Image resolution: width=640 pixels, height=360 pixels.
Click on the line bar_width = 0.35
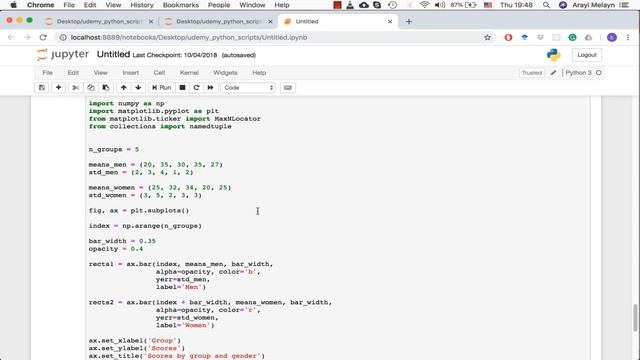point(122,241)
